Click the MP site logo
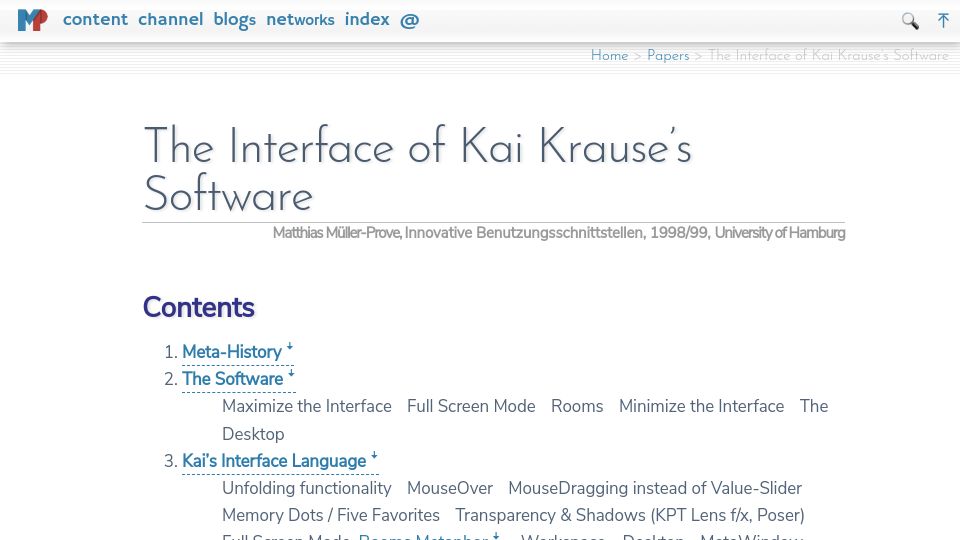The width and height of the screenshot is (960, 540). (32, 20)
